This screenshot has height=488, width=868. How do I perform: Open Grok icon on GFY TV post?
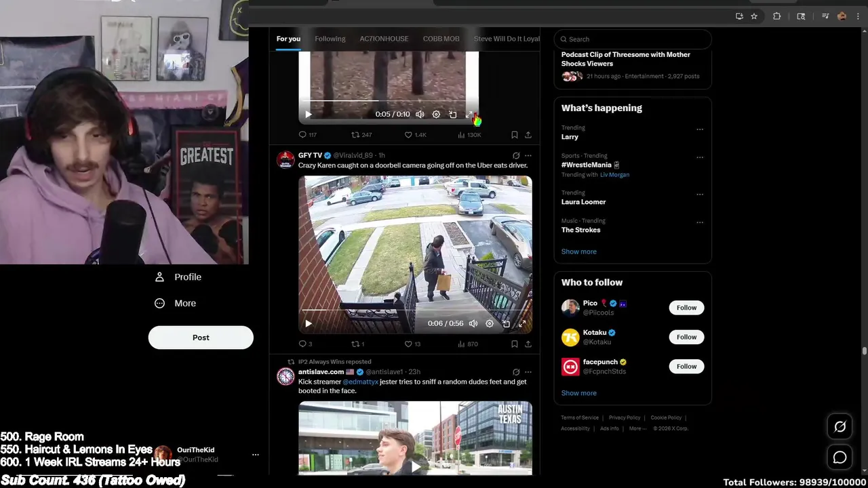click(x=516, y=155)
